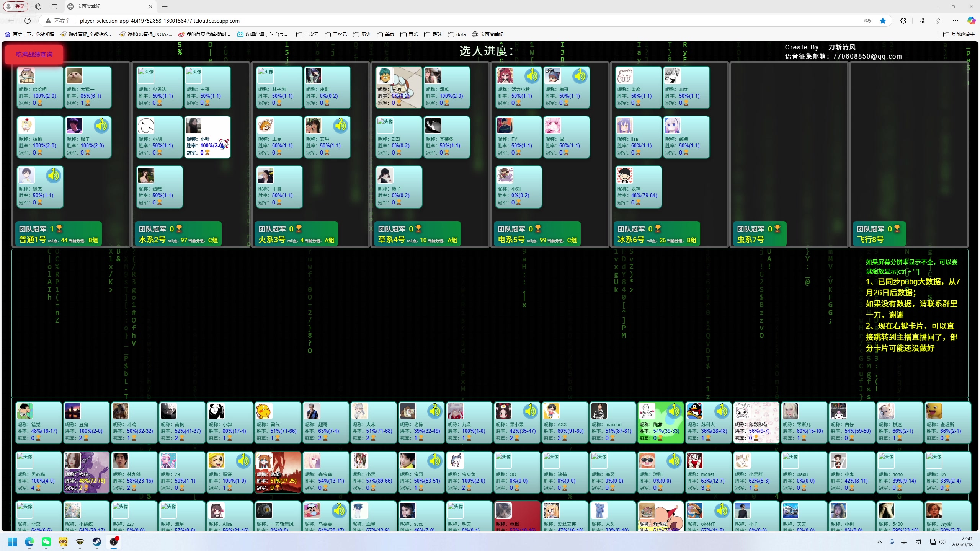This screenshot has width=980, height=551.
Task: Click the 小郭 panda avatar
Action: click(x=216, y=411)
